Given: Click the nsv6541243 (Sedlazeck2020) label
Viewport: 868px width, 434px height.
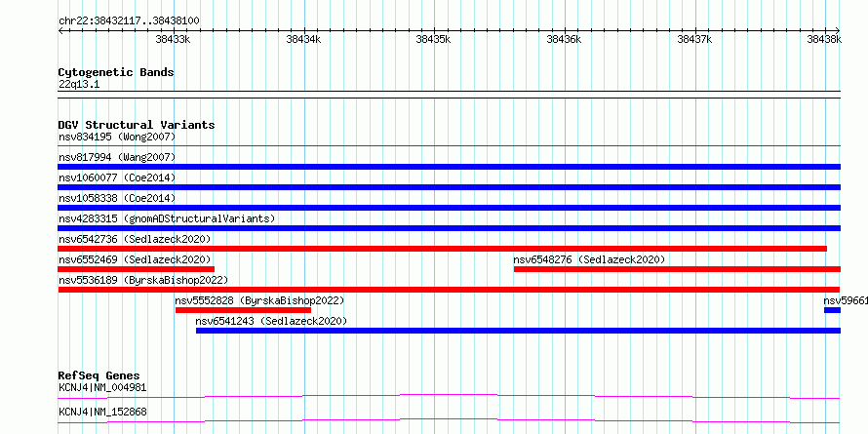Looking at the screenshot, I should (271, 321).
